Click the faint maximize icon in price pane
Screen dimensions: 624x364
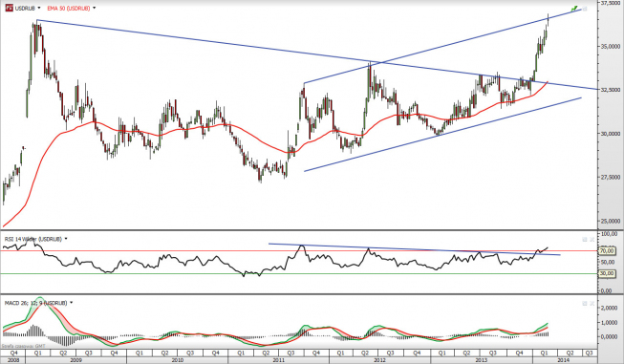tap(584, 9)
